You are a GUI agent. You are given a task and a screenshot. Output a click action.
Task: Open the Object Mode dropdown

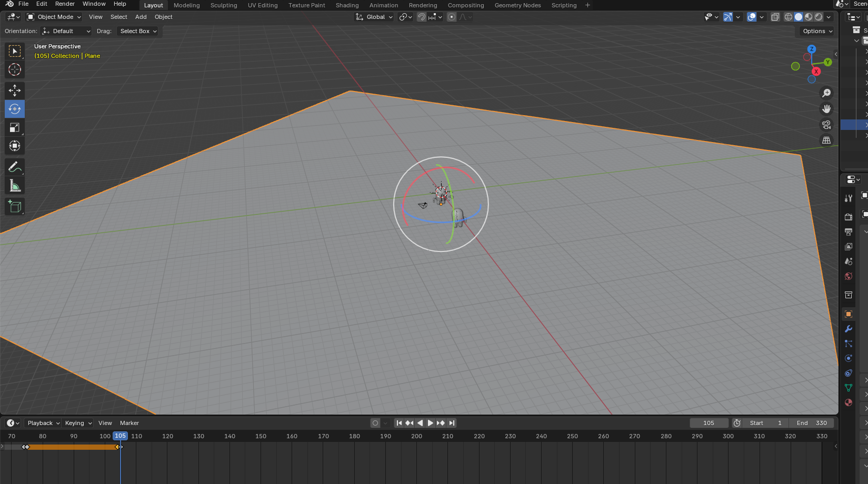point(54,17)
